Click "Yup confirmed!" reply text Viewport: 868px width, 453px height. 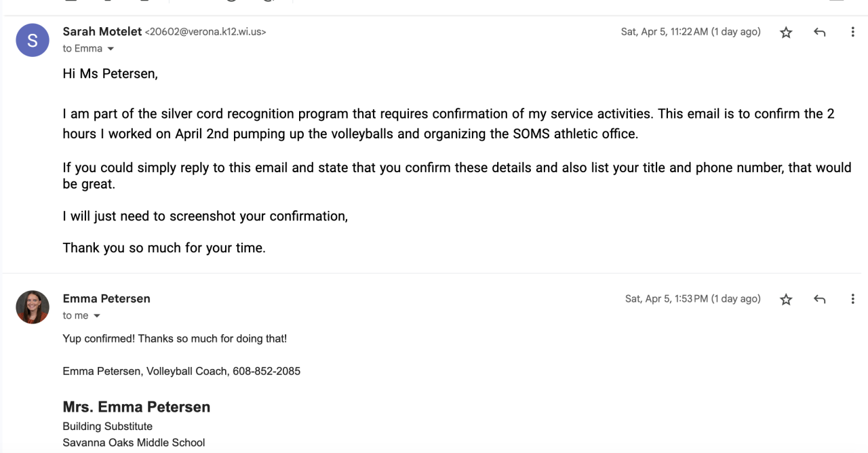point(98,338)
